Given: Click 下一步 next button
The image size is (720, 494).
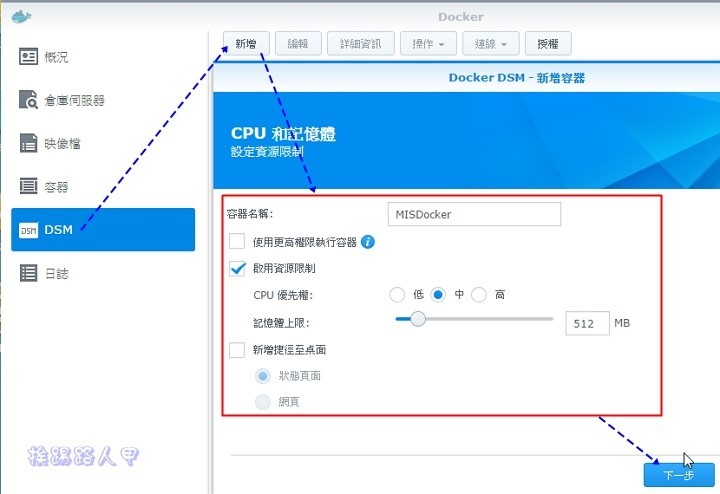Looking at the screenshot, I should pos(679,475).
